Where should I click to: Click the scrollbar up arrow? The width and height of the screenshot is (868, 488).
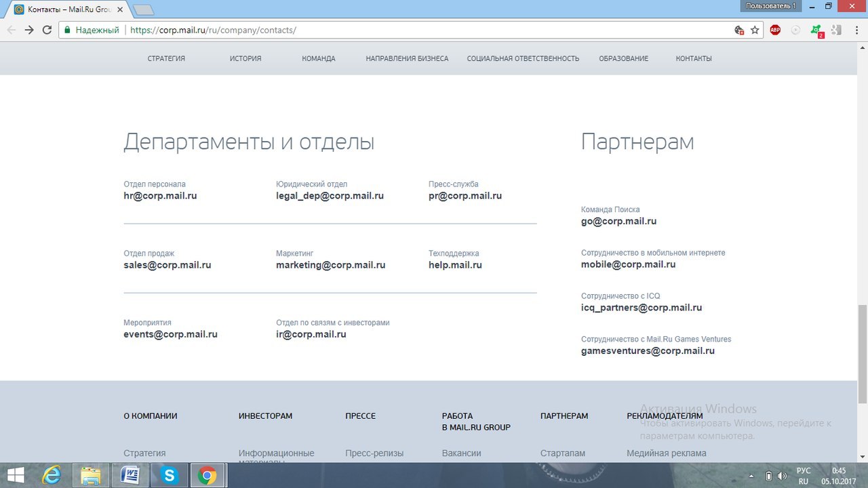tap(862, 47)
